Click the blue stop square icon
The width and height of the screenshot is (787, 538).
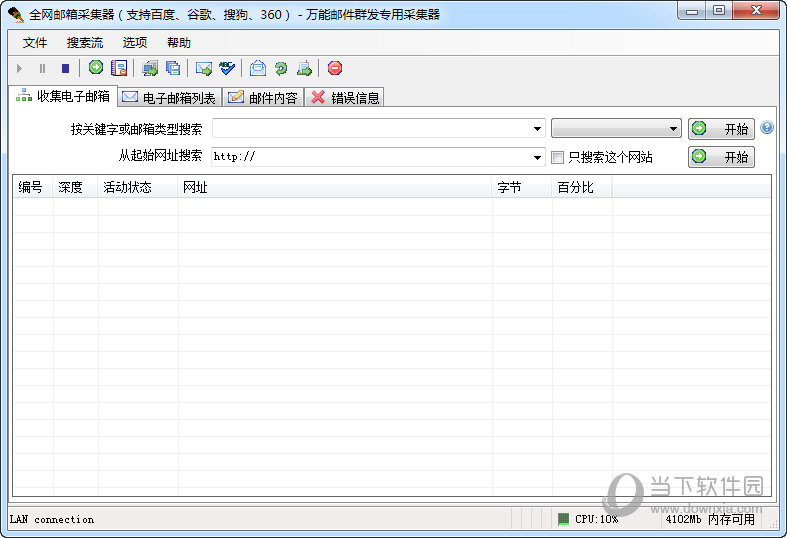(x=65, y=68)
